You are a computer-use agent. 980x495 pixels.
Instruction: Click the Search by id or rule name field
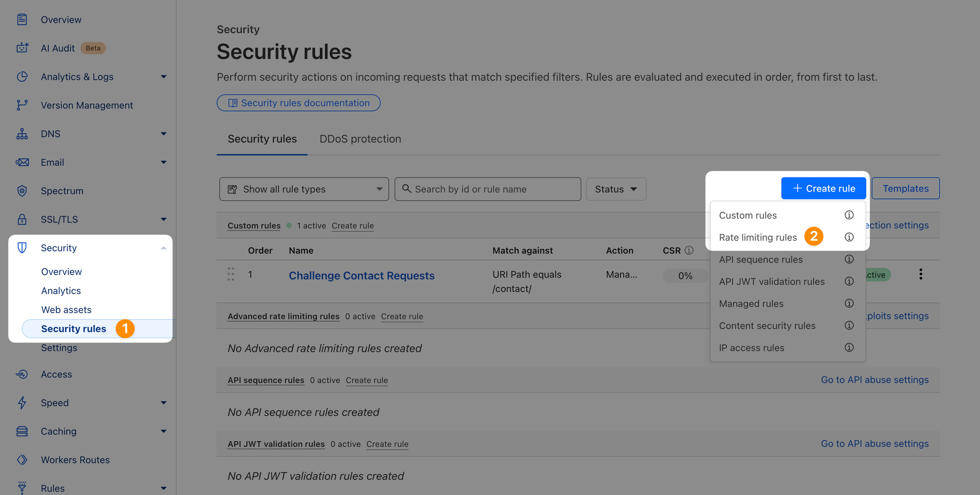(488, 189)
